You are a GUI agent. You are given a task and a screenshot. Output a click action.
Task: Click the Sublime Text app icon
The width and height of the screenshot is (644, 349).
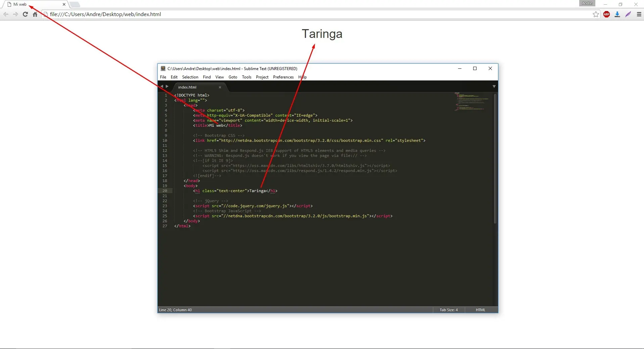pos(163,68)
